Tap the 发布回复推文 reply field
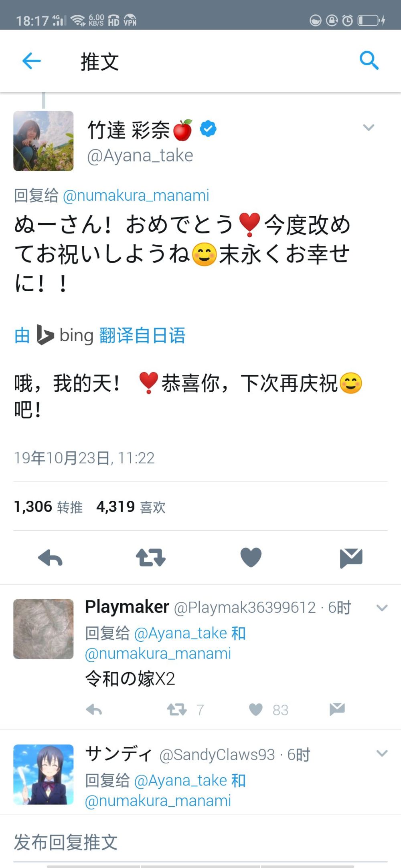Image resolution: width=401 pixels, height=868 pixels. [x=200, y=842]
